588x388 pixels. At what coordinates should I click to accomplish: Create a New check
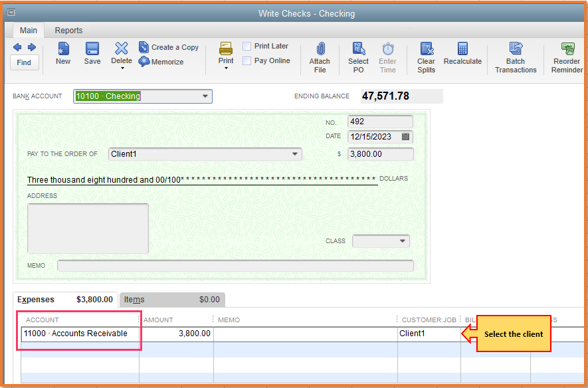(x=63, y=53)
